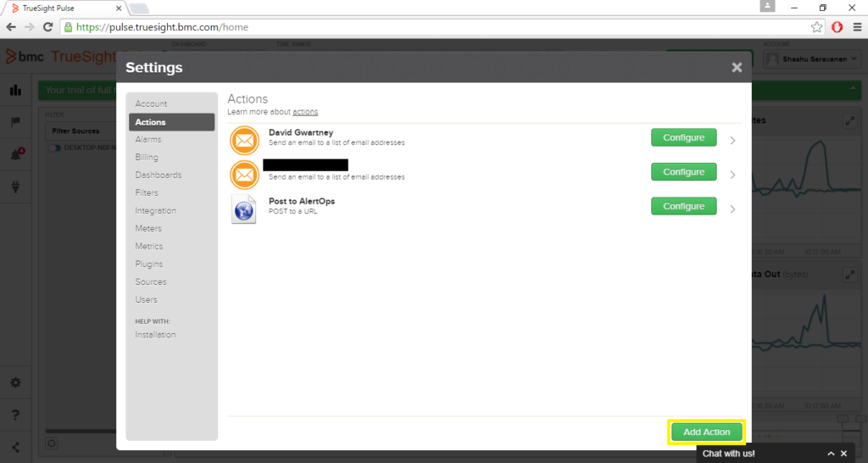The height and width of the screenshot is (463, 868).
Task: Click the David Gwartney action name
Action: point(301,132)
